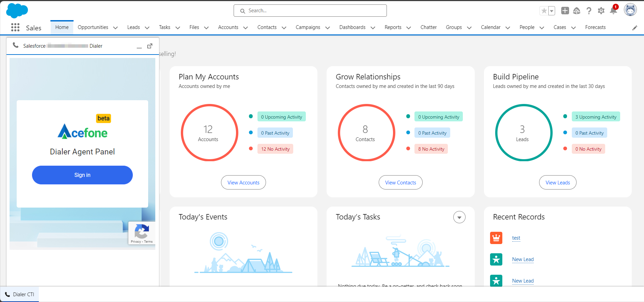
Task: Open Notifications bell icon
Action: coord(613,11)
